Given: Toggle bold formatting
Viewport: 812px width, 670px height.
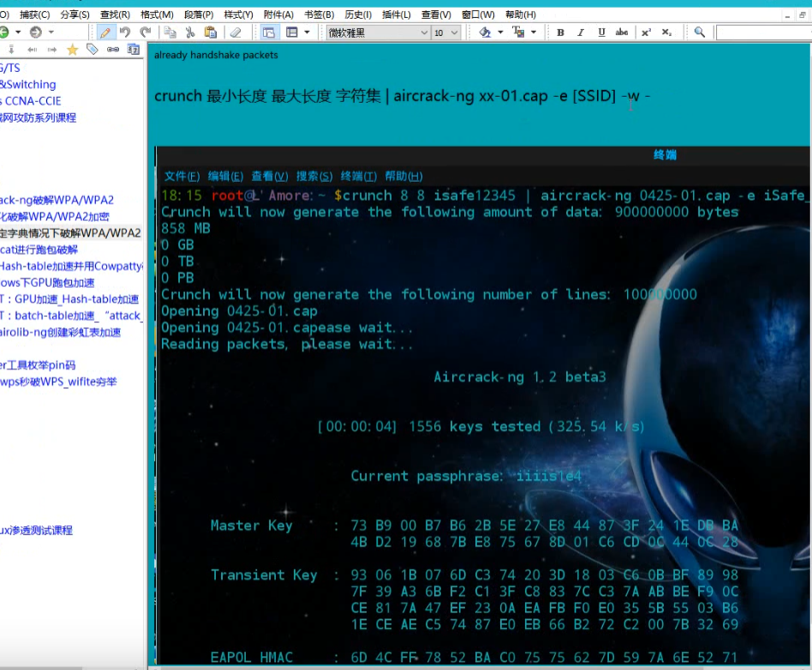Looking at the screenshot, I should point(560,32).
